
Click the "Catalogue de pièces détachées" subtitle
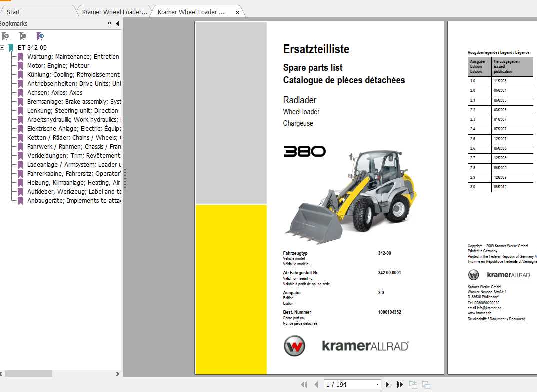coord(344,80)
